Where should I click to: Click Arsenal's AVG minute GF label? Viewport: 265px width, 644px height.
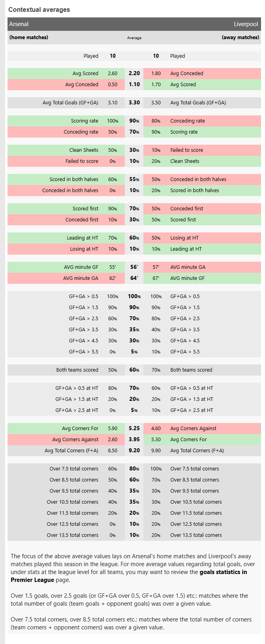[81, 267]
